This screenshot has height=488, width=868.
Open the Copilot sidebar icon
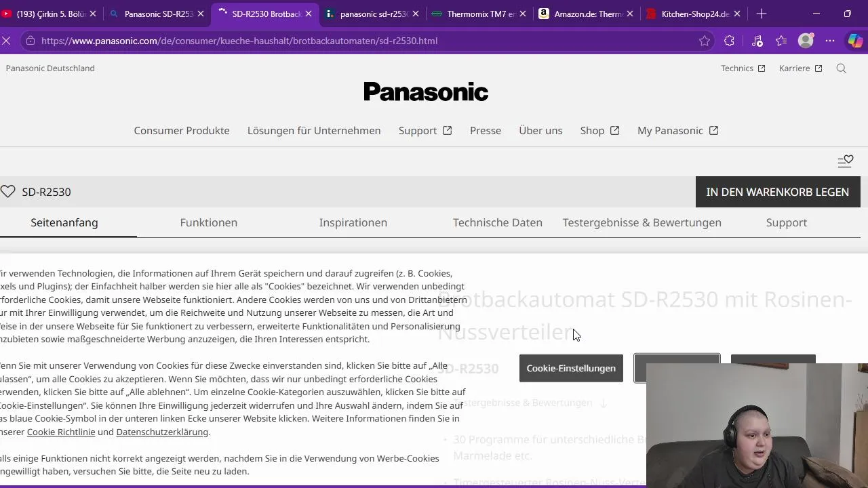(x=855, y=41)
